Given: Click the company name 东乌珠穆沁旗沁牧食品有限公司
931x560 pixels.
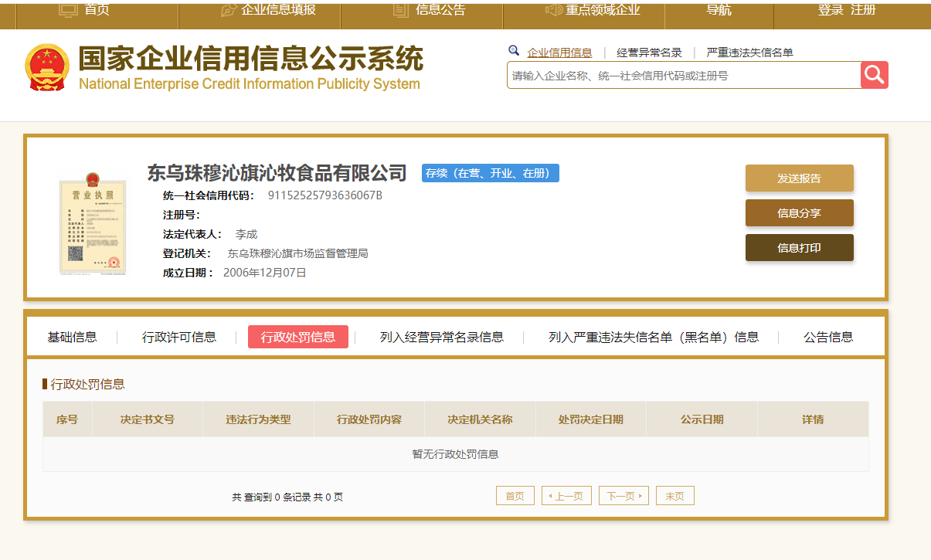Looking at the screenshot, I should coord(277,172).
